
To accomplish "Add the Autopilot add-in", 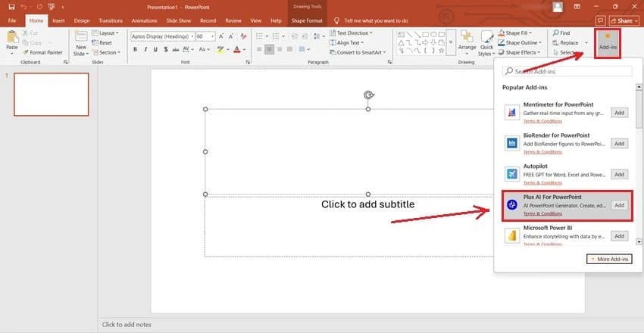I will tap(619, 174).
